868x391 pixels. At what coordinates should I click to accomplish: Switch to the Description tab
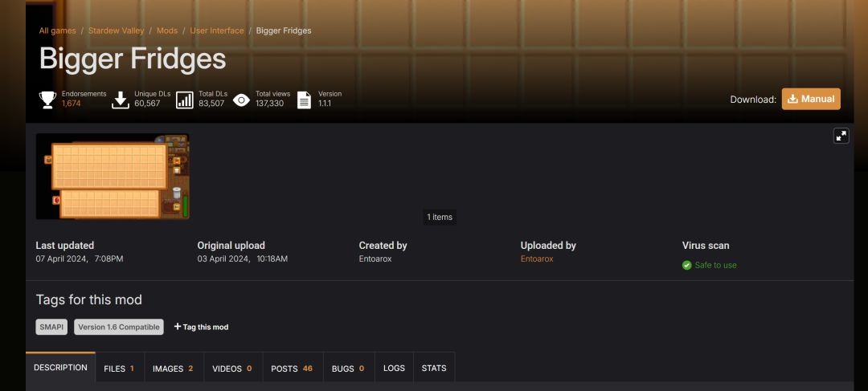60,367
